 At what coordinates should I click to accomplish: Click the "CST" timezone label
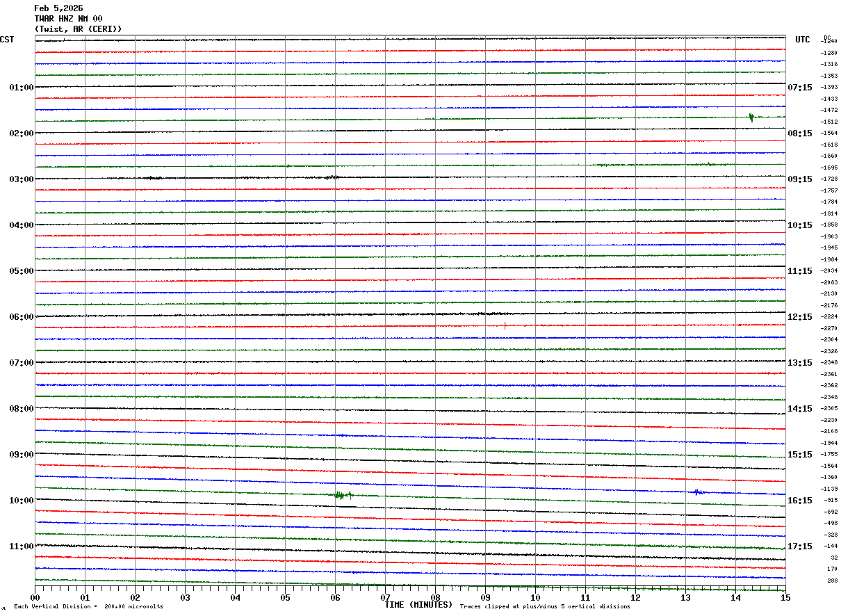(7, 40)
